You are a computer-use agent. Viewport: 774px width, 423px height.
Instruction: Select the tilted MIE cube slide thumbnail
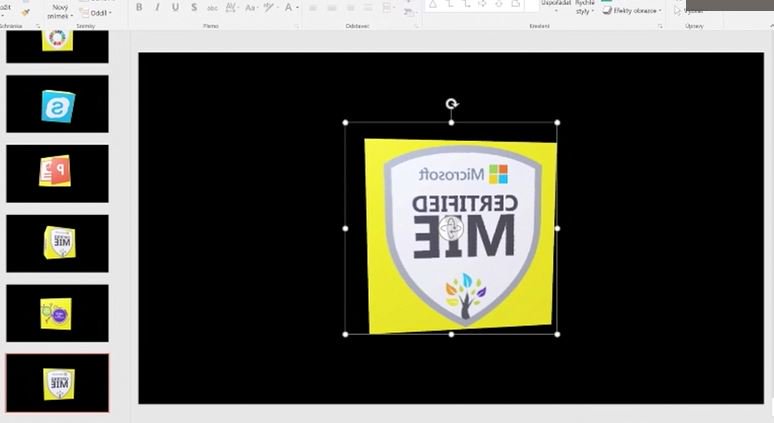click(57, 243)
